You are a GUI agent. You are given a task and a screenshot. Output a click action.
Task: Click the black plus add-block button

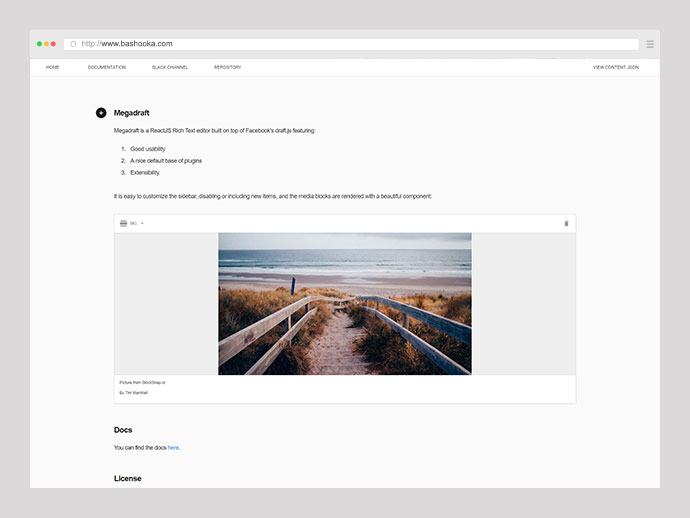pos(101,113)
